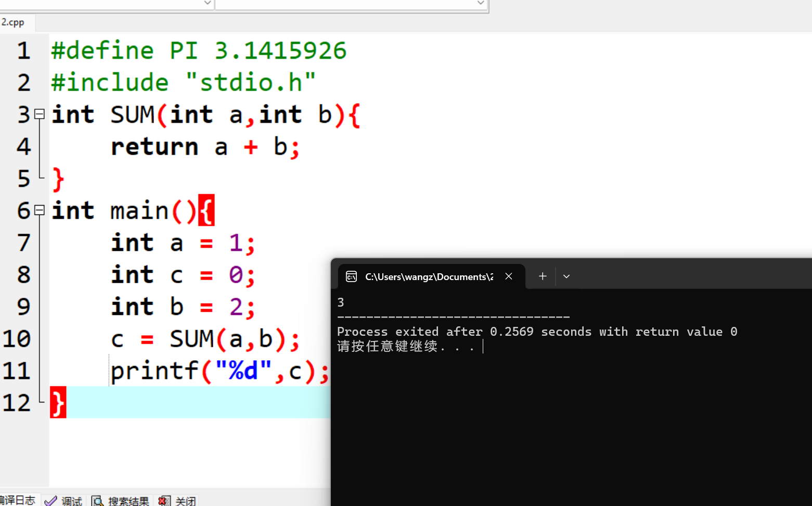Click the highlighted opening brace after main()
812x506 pixels.
point(207,211)
